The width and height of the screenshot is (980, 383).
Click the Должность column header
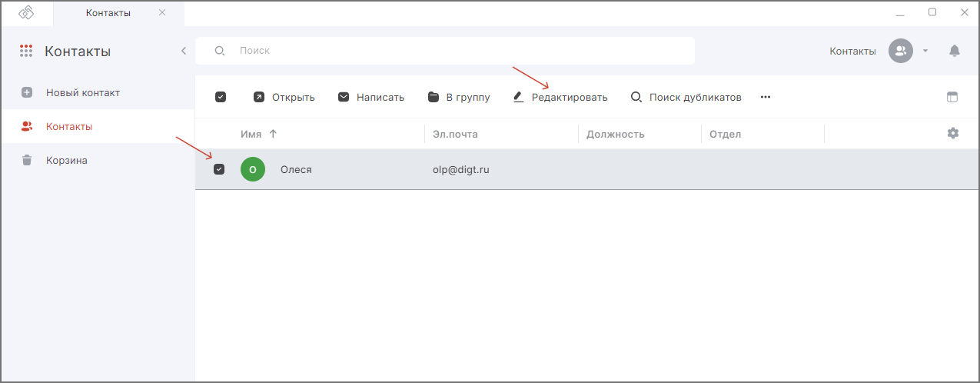(615, 134)
